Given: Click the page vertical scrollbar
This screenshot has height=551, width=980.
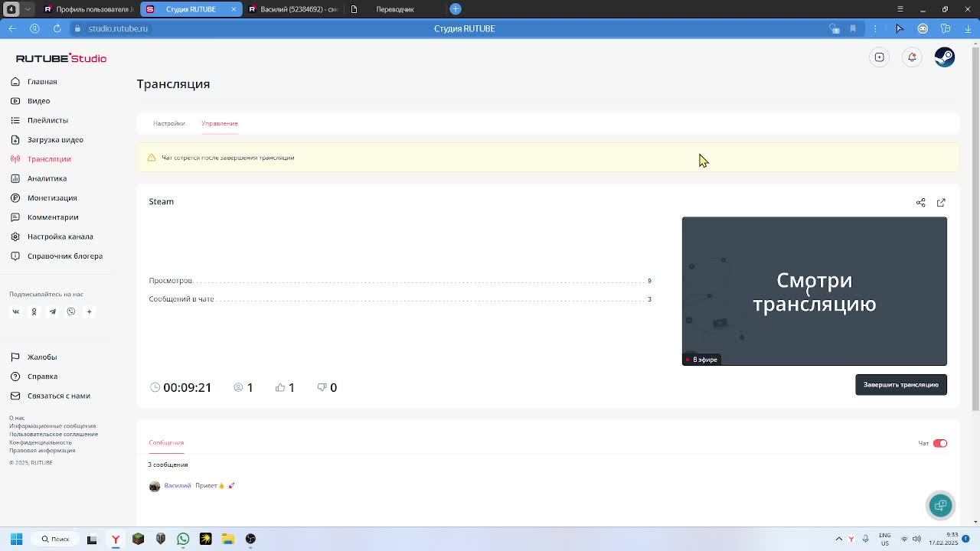Looking at the screenshot, I should pos(975,230).
